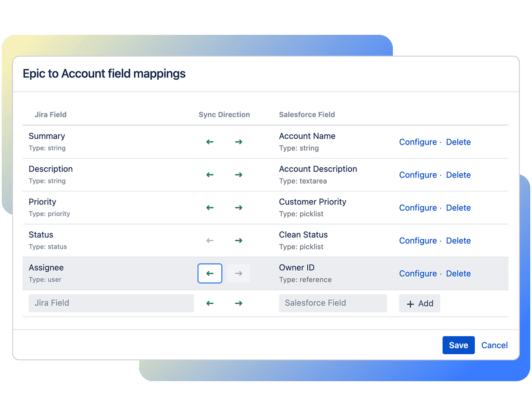Click the Clean Status field

coord(303,235)
